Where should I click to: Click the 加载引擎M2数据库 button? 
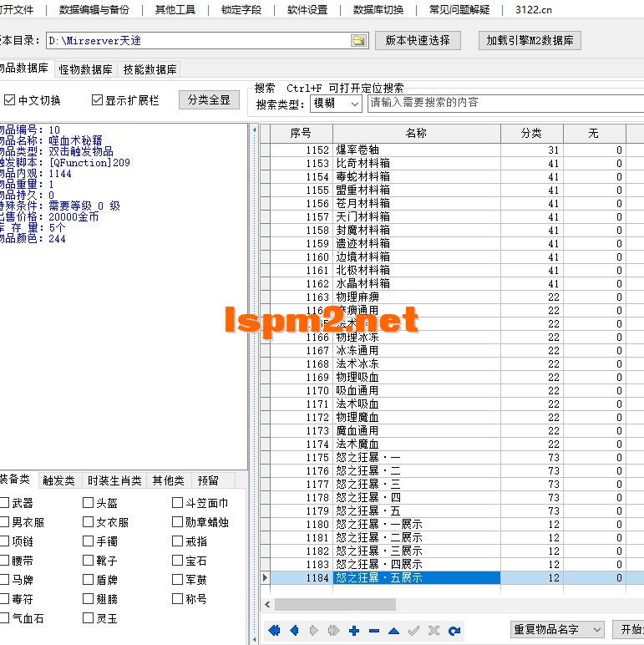530,40
